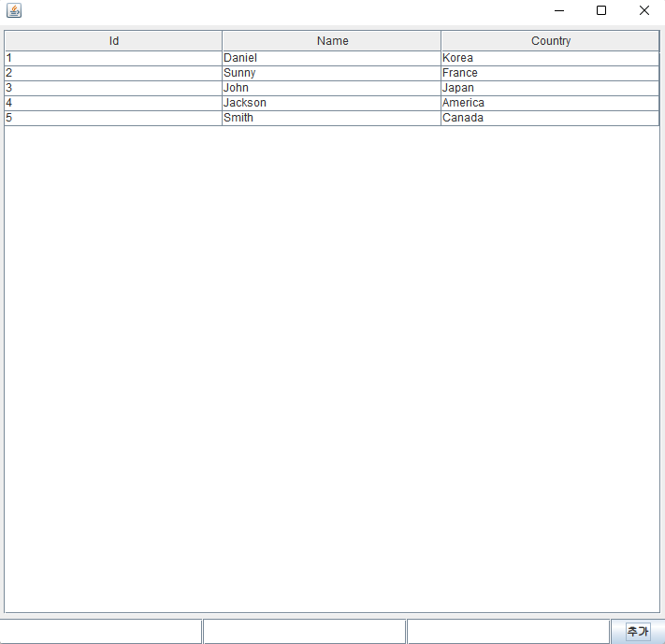665x644 pixels.
Task: Select the Id cell containing 2
Action: [113, 73]
